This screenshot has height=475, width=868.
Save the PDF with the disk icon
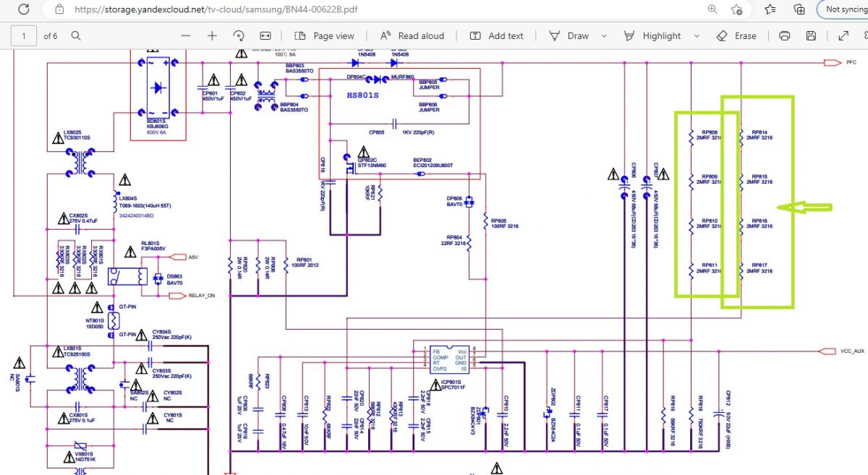point(811,35)
